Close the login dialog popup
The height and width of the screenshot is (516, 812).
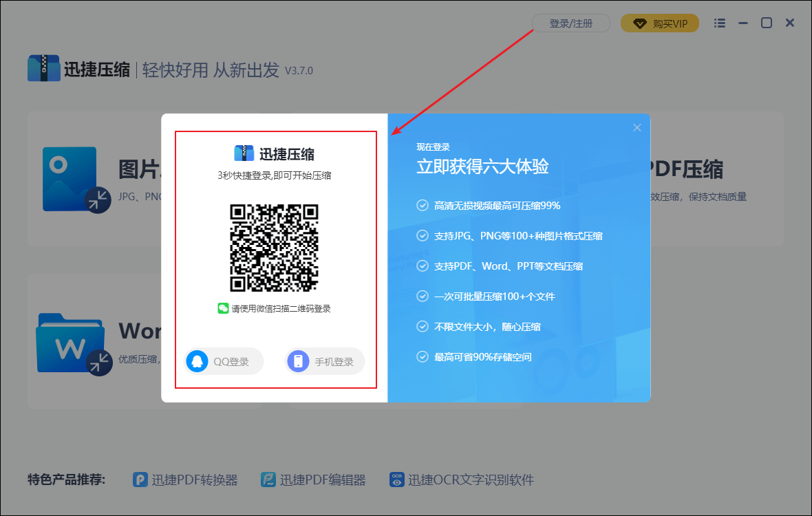point(637,127)
